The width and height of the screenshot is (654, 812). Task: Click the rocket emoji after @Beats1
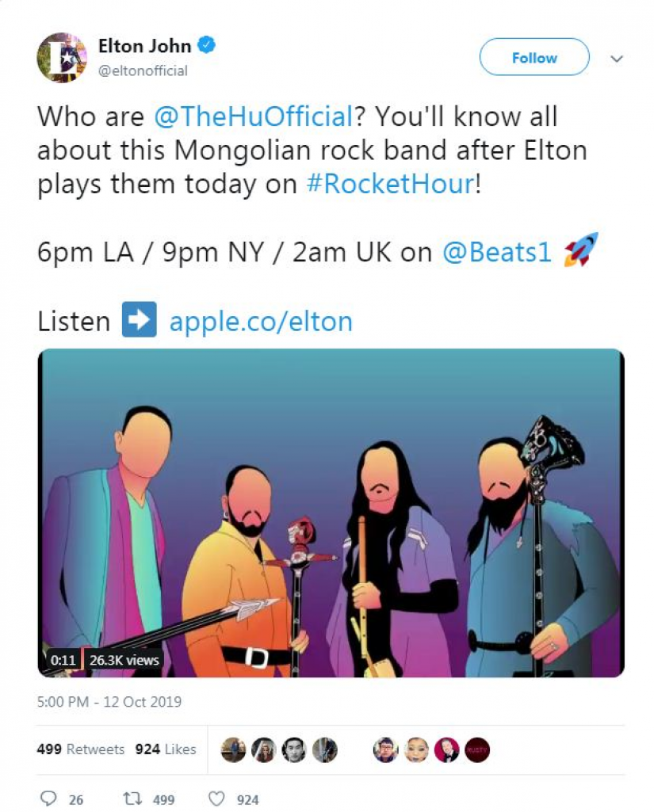580,250
